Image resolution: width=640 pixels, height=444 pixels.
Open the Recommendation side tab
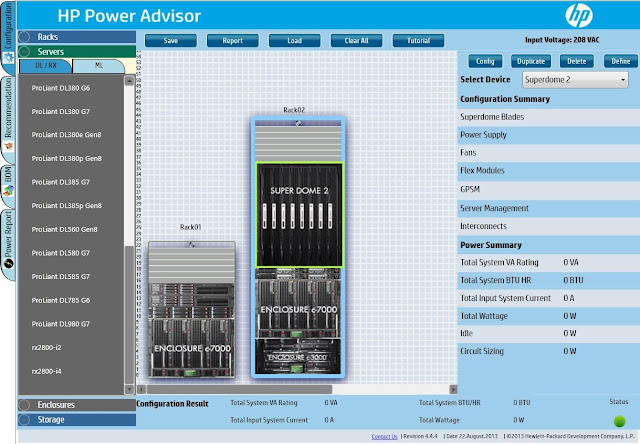(8, 119)
